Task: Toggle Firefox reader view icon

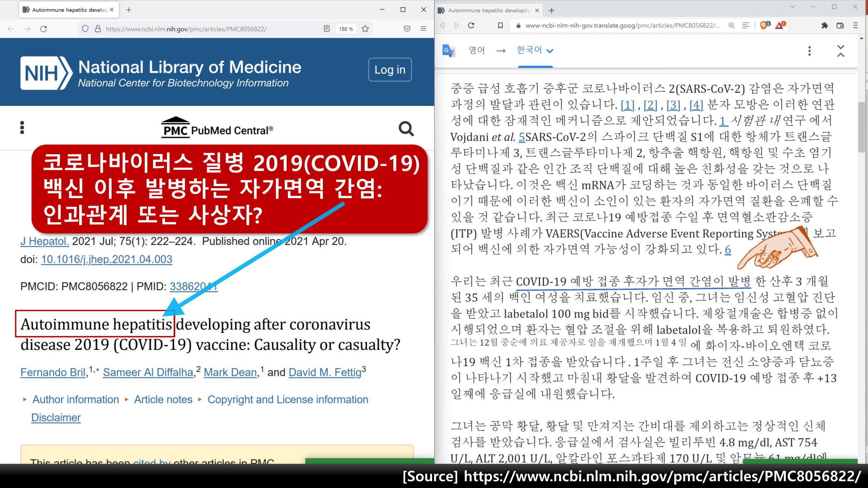Action: pos(327,29)
